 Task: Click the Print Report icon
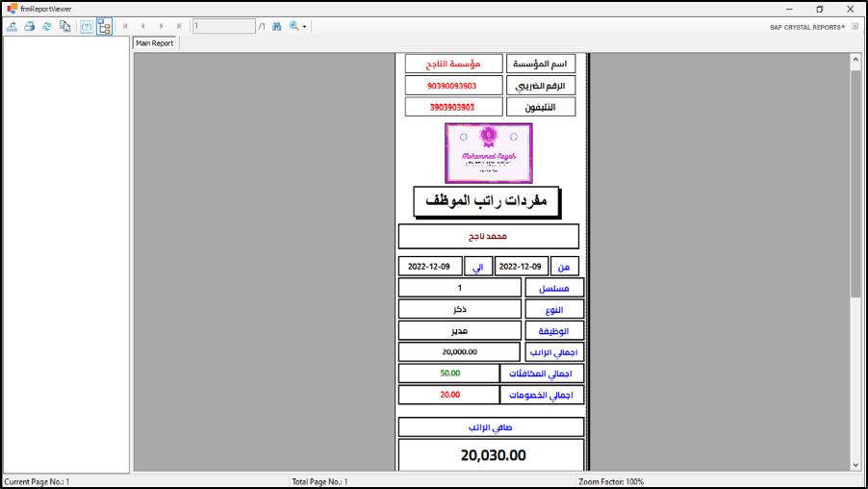point(29,26)
